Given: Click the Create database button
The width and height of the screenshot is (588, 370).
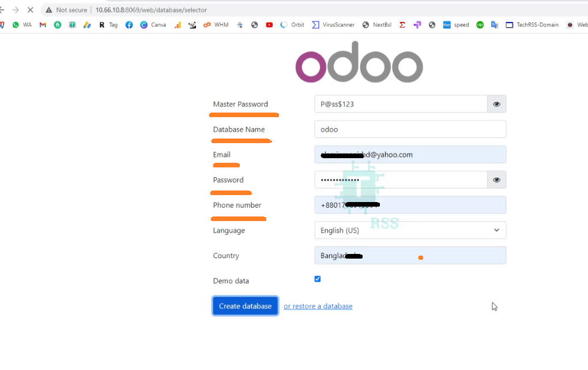Looking at the screenshot, I should [245, 306].
